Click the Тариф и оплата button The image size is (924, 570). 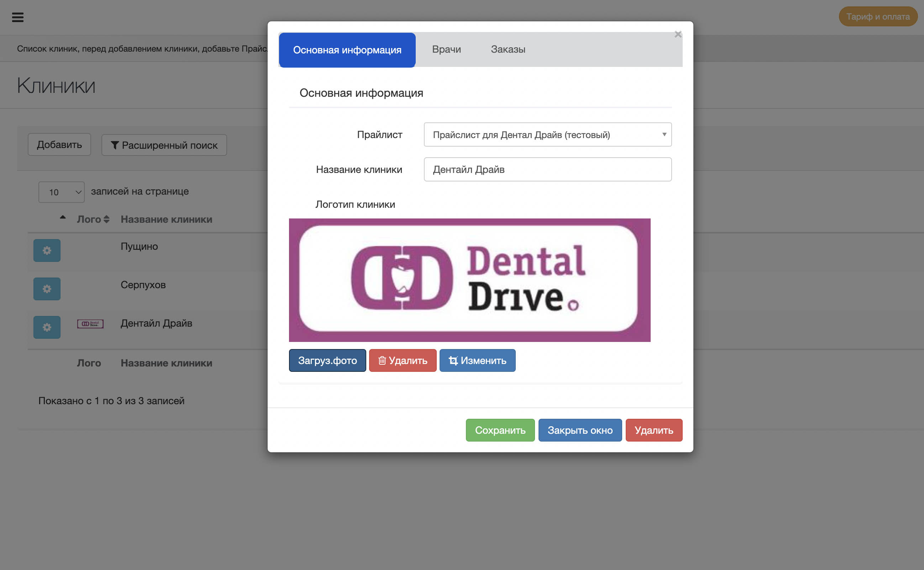click(878, 17)
